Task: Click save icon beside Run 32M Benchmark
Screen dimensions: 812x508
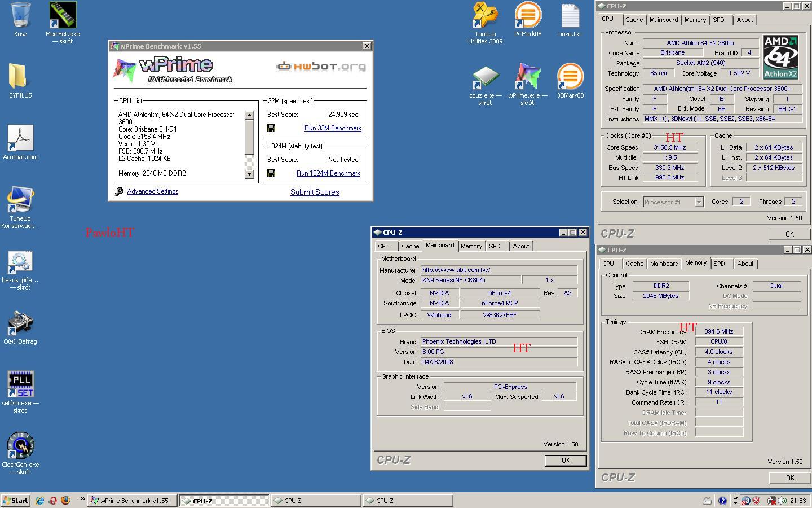Action: pos(271,128)
